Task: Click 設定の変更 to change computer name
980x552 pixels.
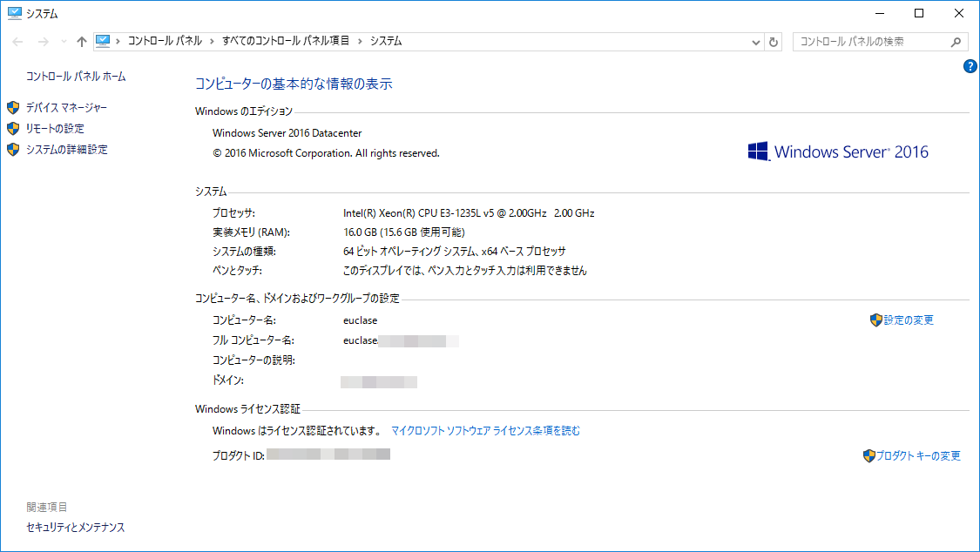Action: coord(909,320)
